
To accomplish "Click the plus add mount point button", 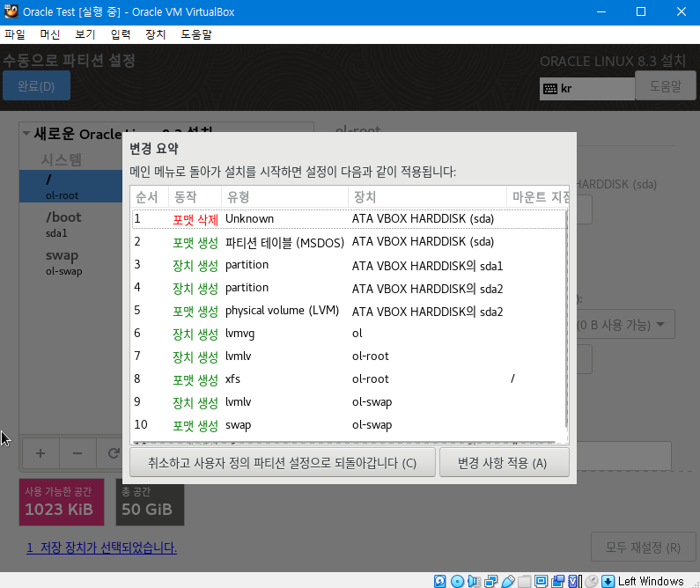I will point(41,453).
